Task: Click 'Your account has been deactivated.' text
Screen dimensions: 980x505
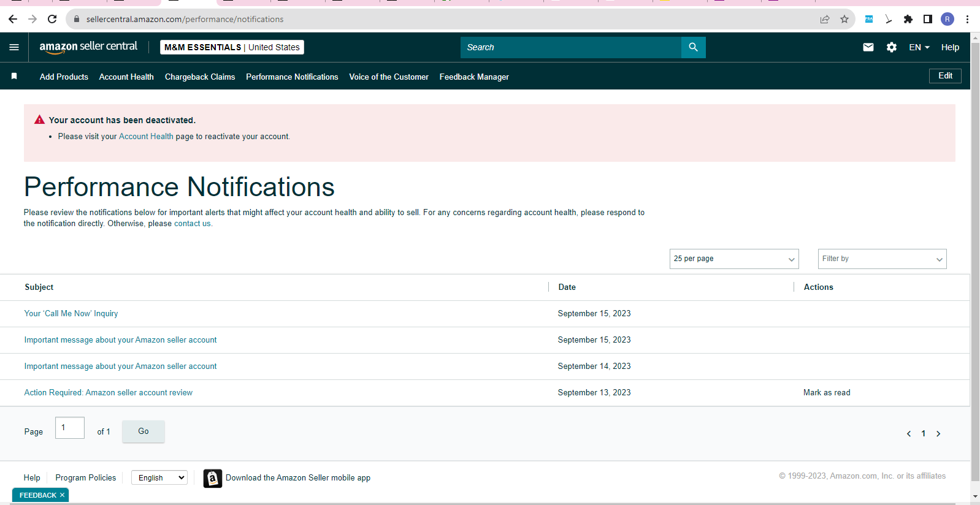Action: tap(122, 120)
